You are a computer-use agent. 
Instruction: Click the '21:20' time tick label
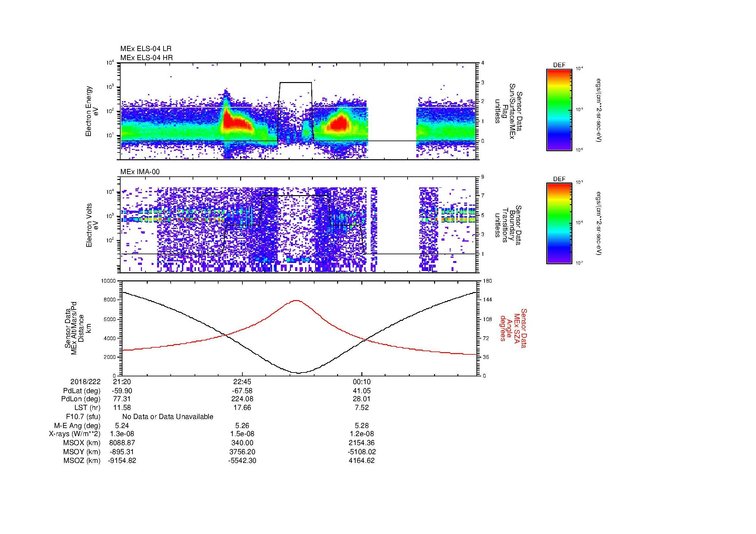tap(122, 382)
